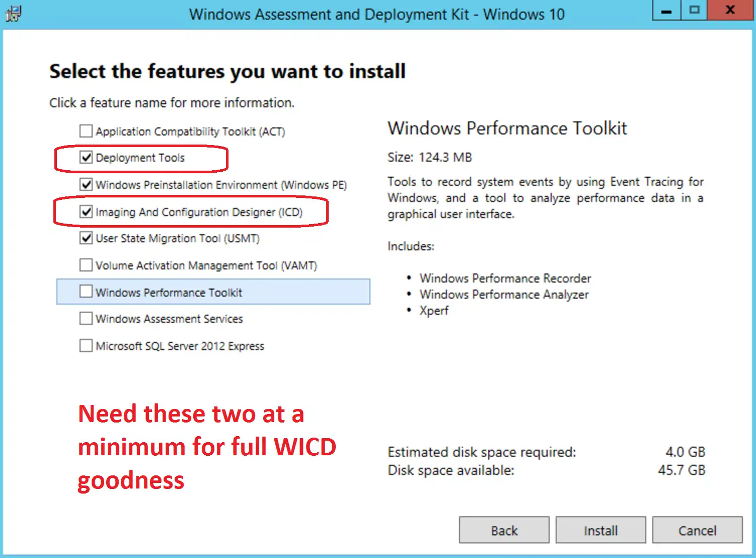Show info for Windows Assessment Services label
The image size is (756, 558).
(x=169, y=319)
